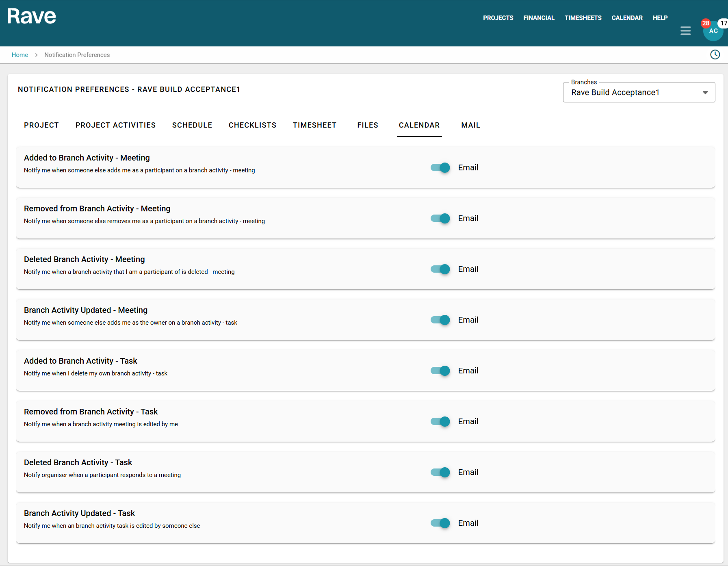Open the Timesheet preferences tab
The image size is (728, 566).
[314, 125]
